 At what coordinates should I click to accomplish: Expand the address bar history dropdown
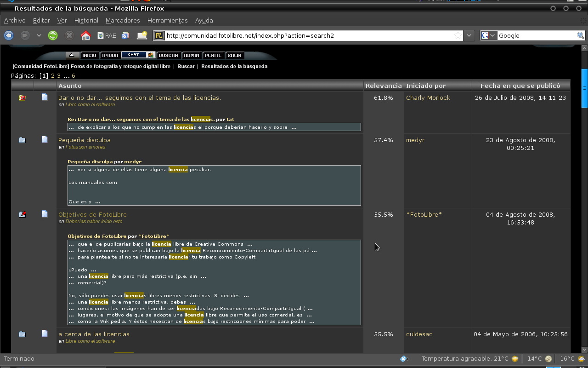[469, 35]
